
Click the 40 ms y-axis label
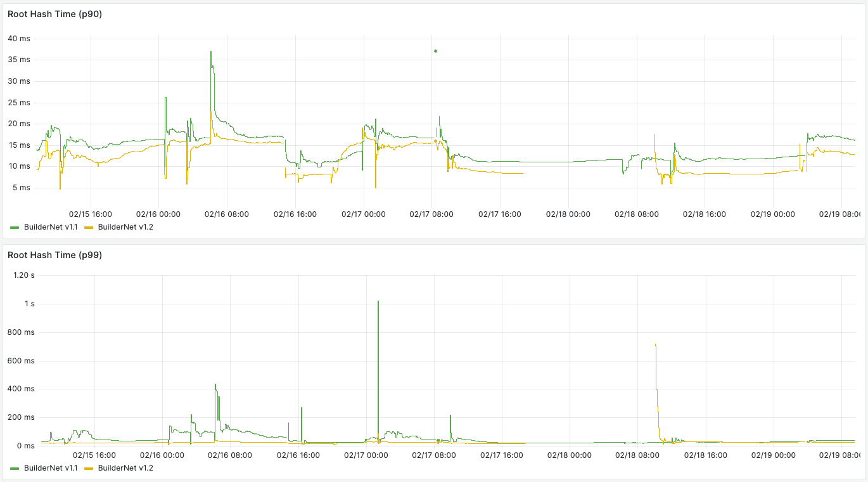tap(19, 39)
